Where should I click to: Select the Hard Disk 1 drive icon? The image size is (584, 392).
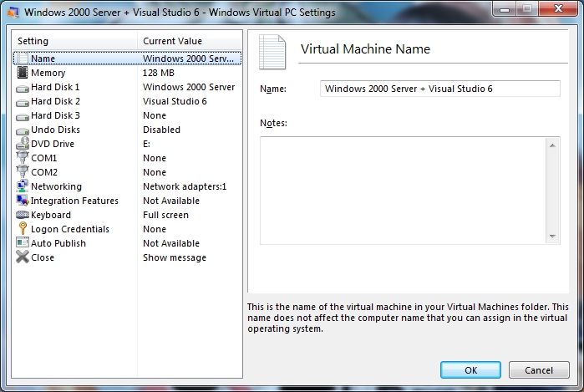pos(23,87)
